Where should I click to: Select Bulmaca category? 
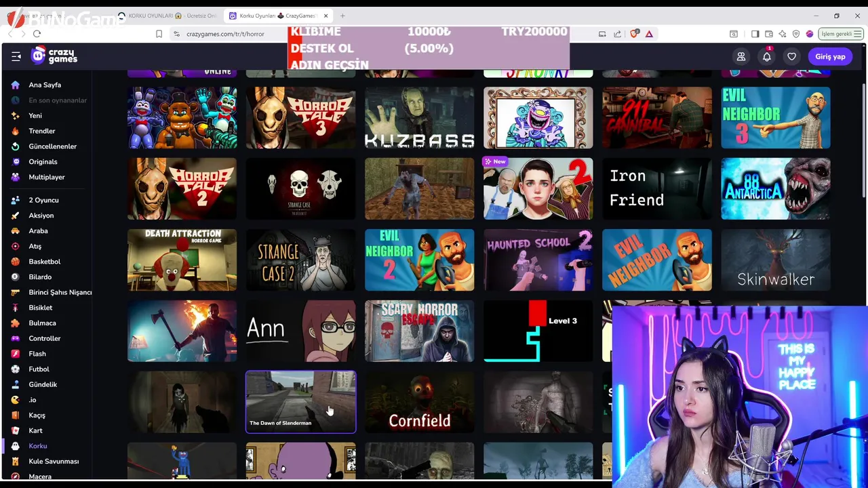42,323
